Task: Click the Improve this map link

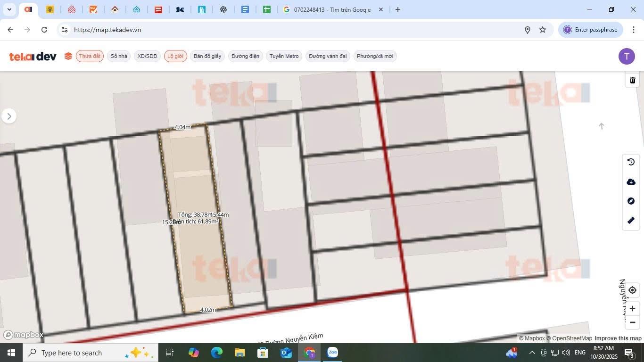Action: click(618, 338)
